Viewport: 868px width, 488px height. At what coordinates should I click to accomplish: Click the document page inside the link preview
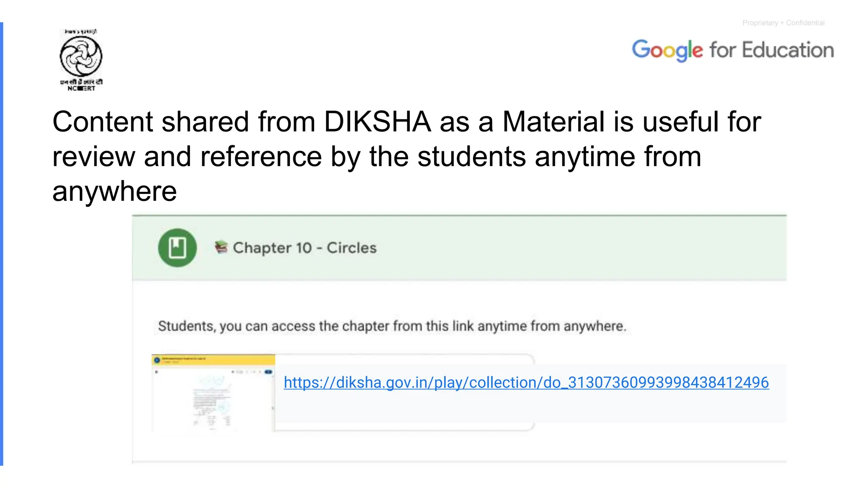[212, 400]
